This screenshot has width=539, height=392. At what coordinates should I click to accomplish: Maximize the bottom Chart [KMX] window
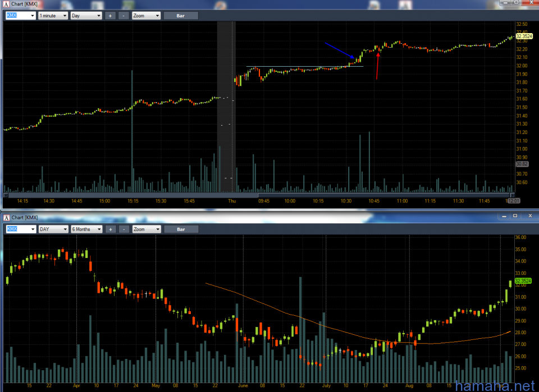tap(515, 216)
